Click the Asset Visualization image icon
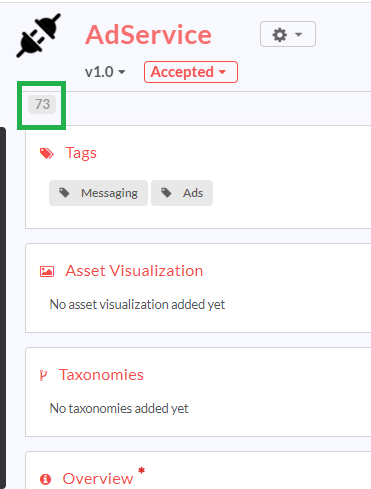Image resolution: width=371 pixels, height=489 pixels. pos(47,271)
